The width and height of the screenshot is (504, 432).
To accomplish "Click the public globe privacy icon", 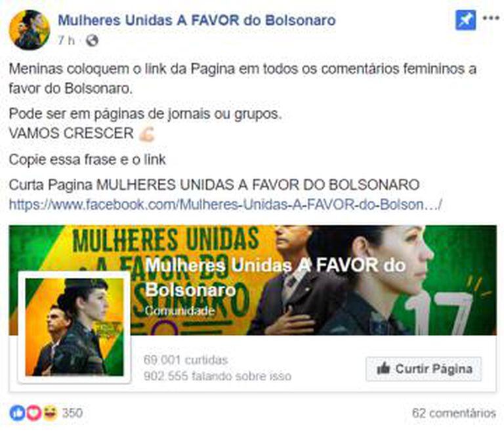I will tap(92, 41).
